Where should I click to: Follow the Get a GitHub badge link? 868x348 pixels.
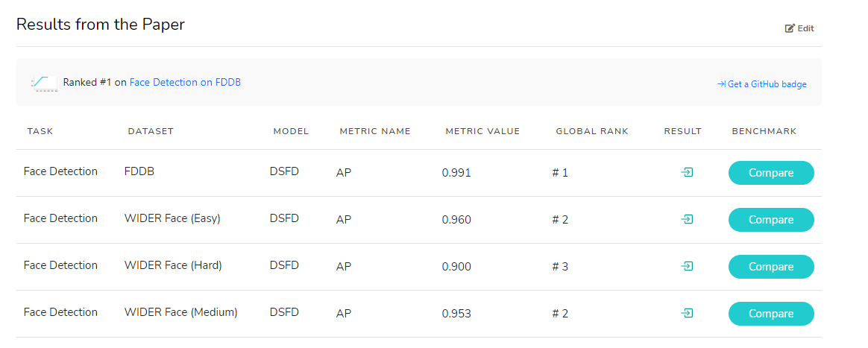767,84
